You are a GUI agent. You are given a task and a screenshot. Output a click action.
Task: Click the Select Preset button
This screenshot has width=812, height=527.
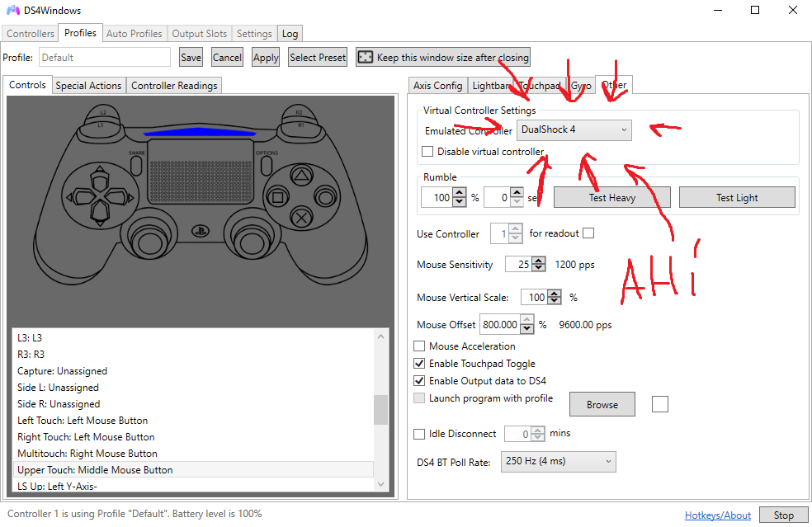tap(318, 58)
